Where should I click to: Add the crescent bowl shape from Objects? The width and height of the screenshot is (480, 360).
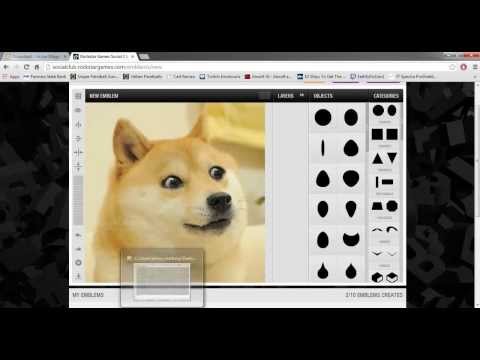click(x=351, y=239)
